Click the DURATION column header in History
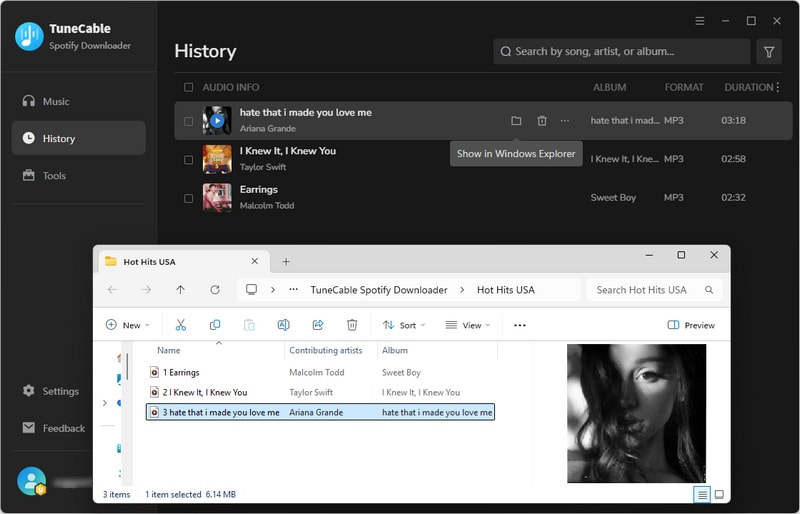Image resolution: width=800 pixels, height=514 pixels. [748, 87]
